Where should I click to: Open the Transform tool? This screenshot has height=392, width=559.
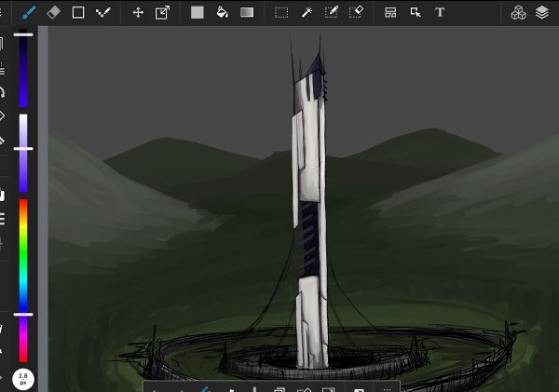pyautogui.click(x=162, y=12)
